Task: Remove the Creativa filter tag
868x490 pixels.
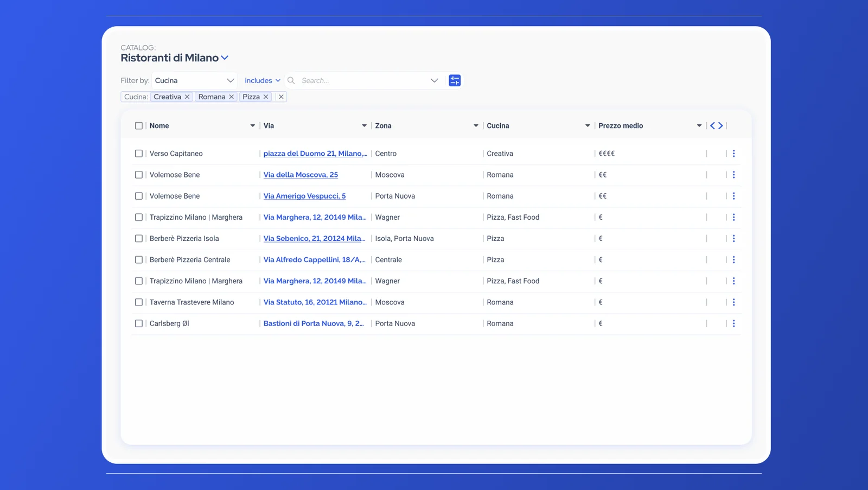Action: (x=187, y=97)
